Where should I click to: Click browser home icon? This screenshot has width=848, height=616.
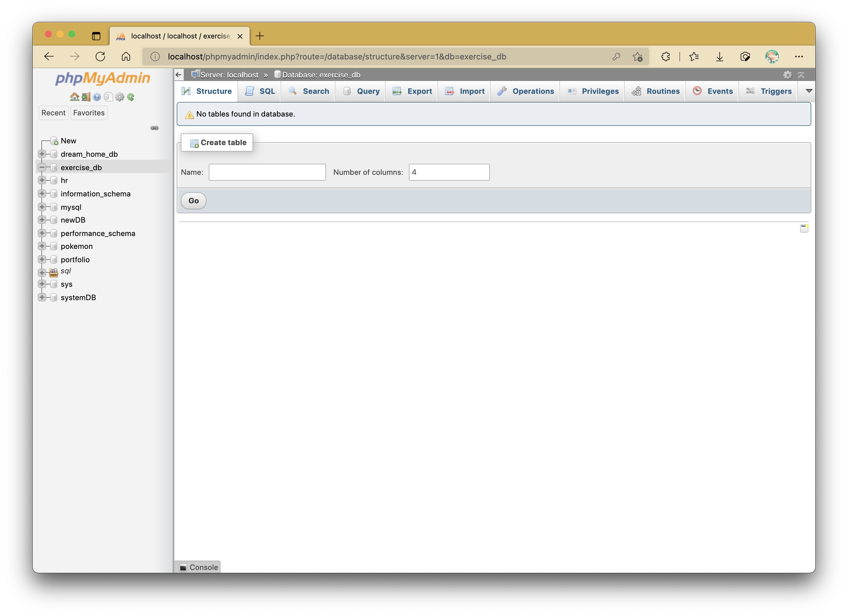point(126,57)
